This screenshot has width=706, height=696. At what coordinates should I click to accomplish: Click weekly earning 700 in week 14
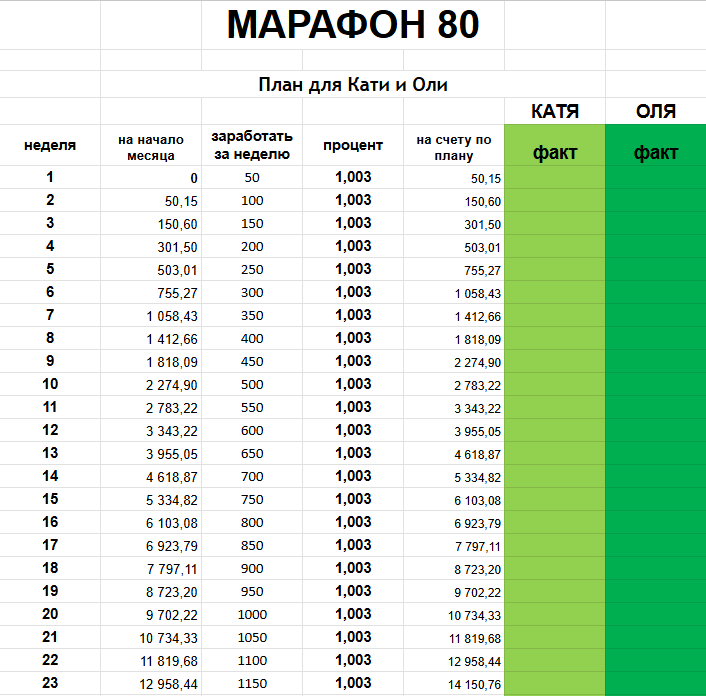coord(252,476)
